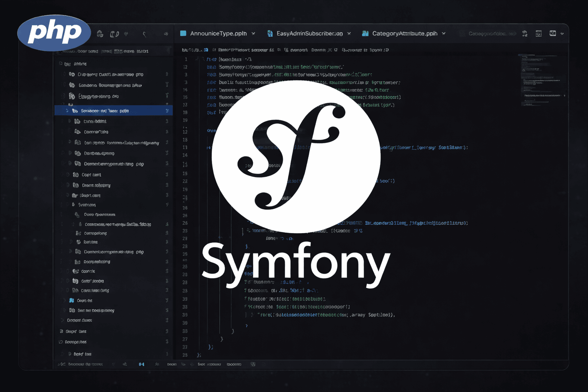Switch to the EasyAdminSubscriber.php tab
This screenshot has width=588, height=392.
click(x=309, y=33)
